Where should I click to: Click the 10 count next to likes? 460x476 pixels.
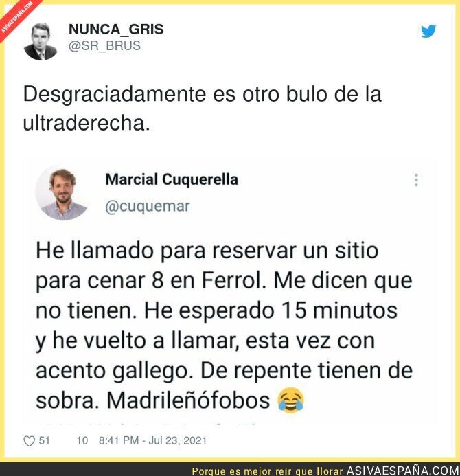[82, 440]
